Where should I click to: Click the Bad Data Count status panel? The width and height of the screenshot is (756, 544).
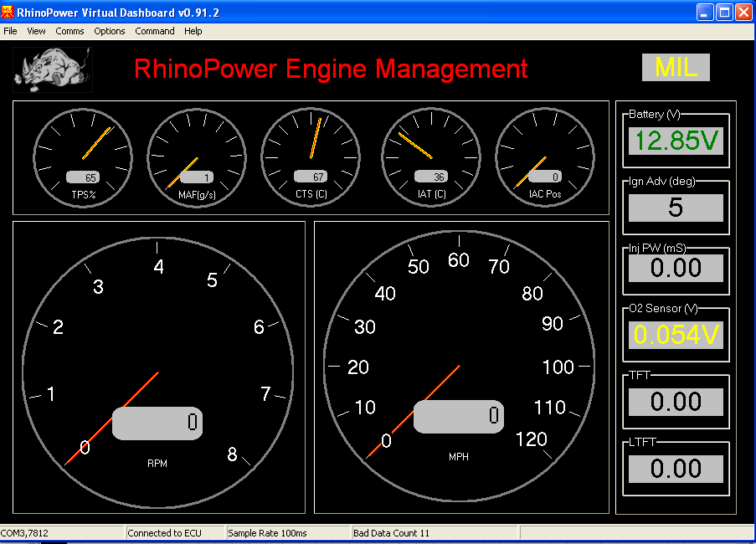pos(434,533)
